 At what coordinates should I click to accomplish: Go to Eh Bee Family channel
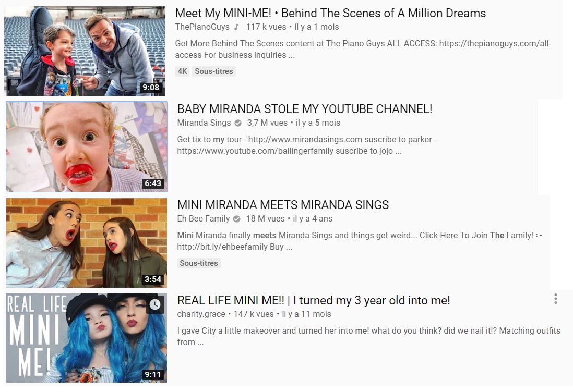point(204,219)
